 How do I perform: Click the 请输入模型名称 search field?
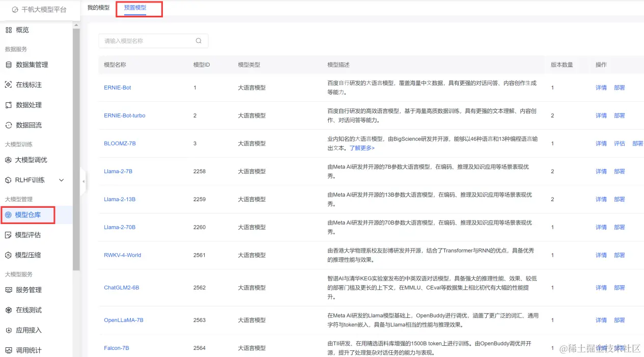coord(153,41)
